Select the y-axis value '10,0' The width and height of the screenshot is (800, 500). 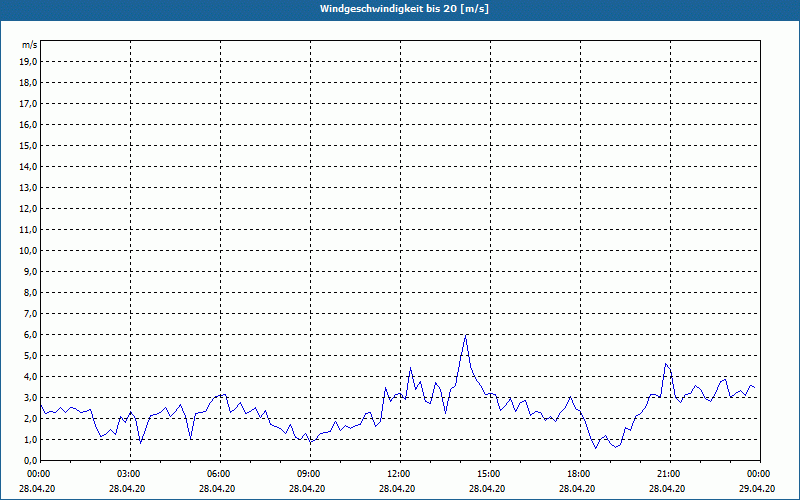[28, 251]
